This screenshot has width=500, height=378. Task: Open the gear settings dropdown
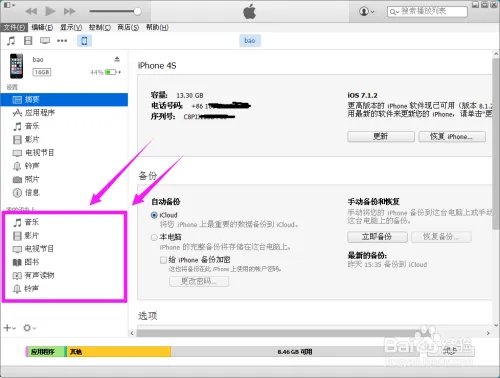[29, 328]
